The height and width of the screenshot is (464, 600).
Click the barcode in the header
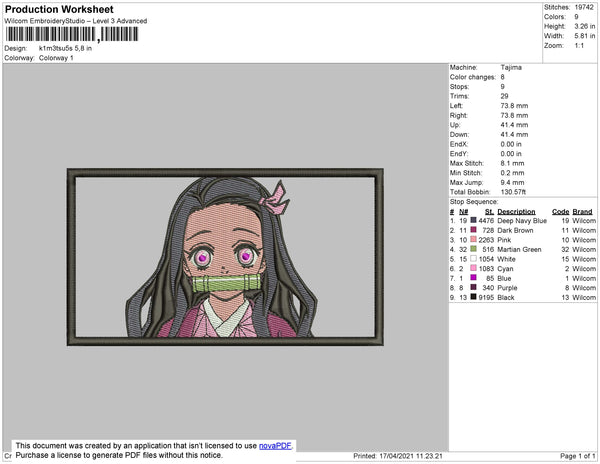click(x=72, y=34)
